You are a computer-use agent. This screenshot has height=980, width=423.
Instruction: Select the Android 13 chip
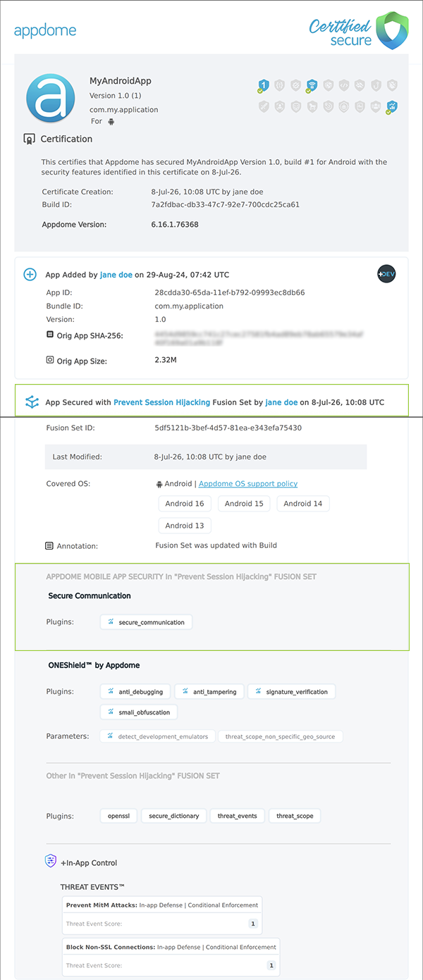click(x=185, y=526)
